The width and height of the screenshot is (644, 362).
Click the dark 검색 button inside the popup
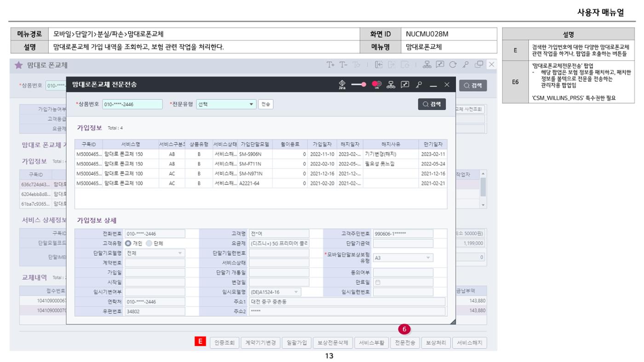[x=431, y=104]
